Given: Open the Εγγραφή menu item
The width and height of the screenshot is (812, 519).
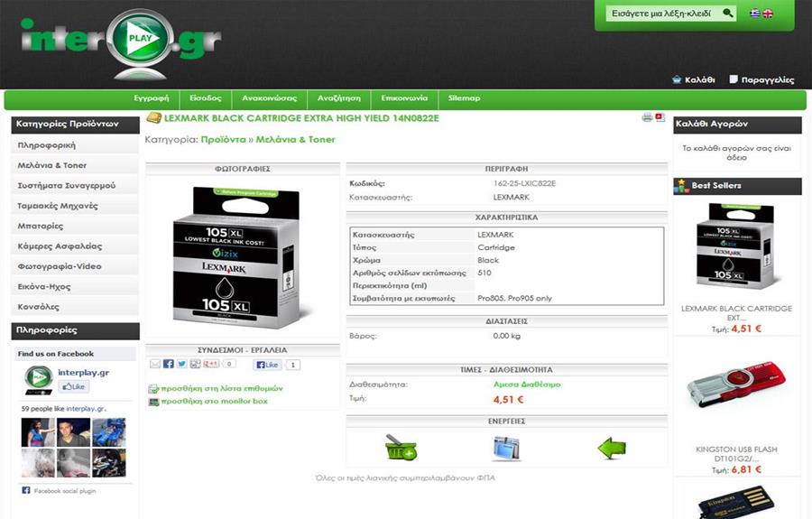Looking at the screenshot, I should [x=152, y=98].
